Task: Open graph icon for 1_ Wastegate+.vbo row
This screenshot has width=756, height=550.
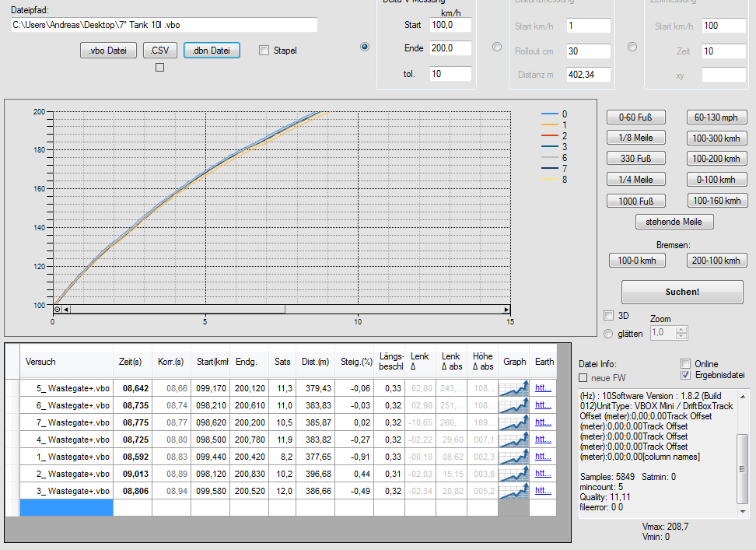Action: tap(514, 456)
